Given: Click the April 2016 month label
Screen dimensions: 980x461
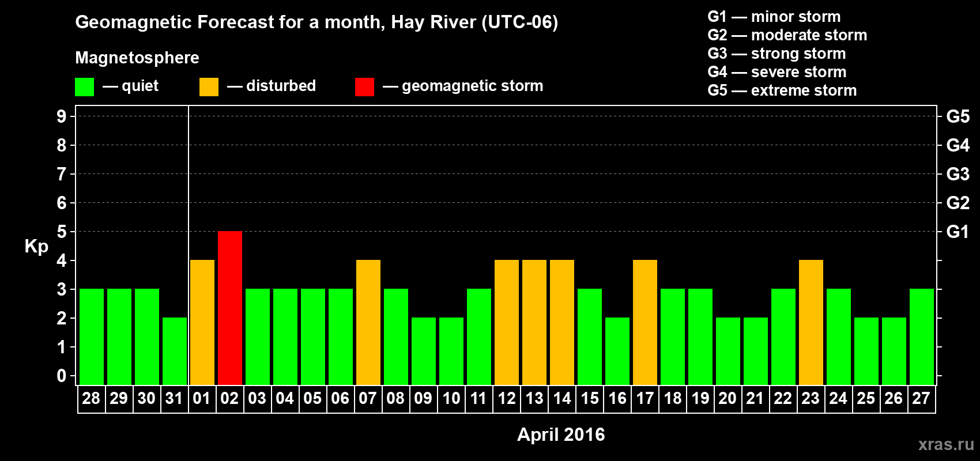Looking at the screenshot, I should 561,434.
